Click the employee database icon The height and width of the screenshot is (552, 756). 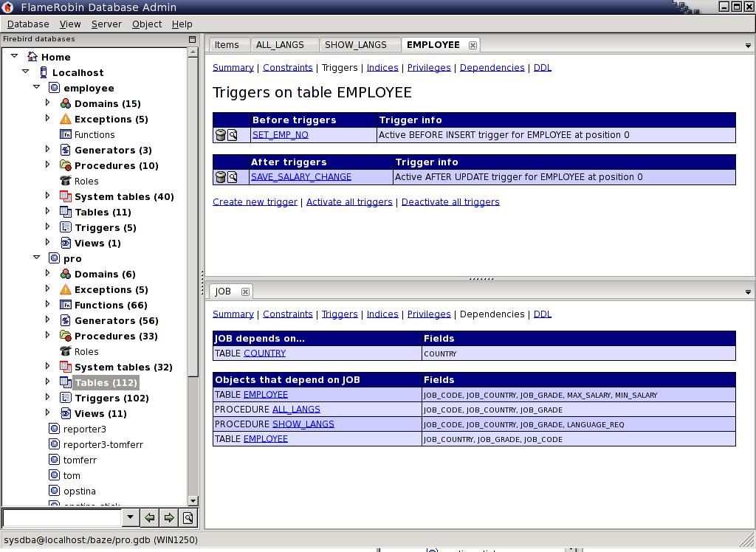click(55, 88)
